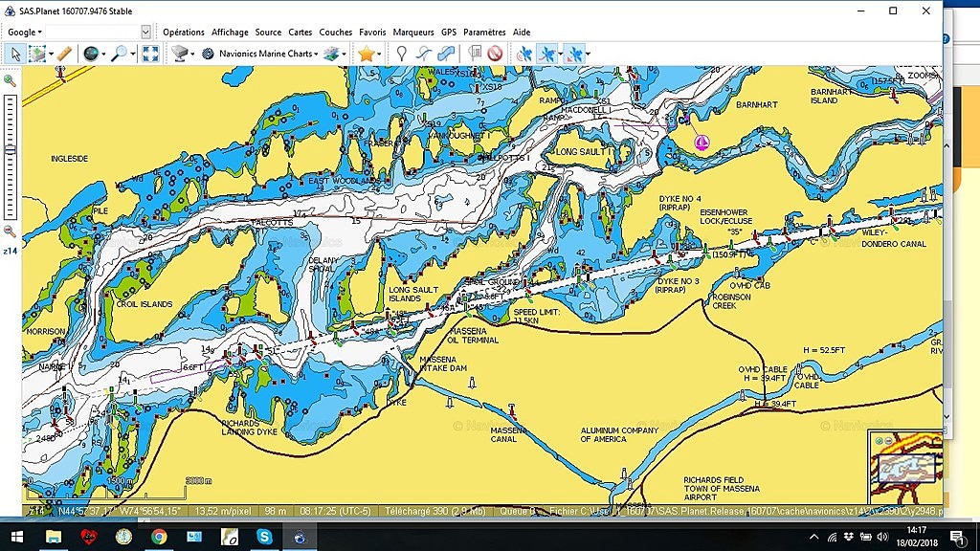Open the GPS menu
This screenshot has width=980, height=551.
tap(449, 32)
